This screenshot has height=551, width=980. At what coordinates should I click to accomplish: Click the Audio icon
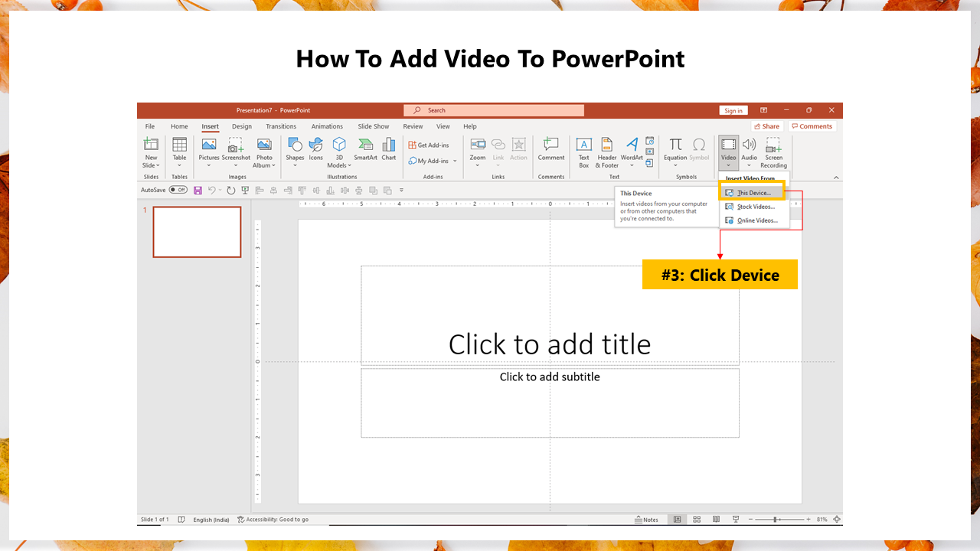(x=749, y=144)
